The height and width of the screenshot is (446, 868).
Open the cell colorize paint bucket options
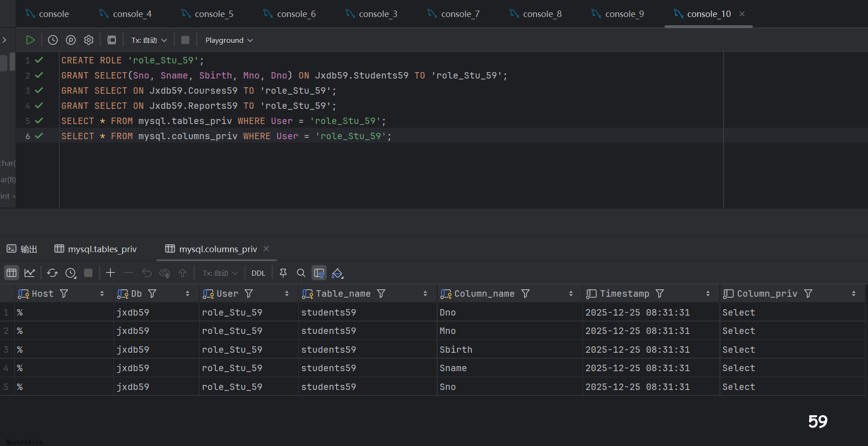coord(337,273)
